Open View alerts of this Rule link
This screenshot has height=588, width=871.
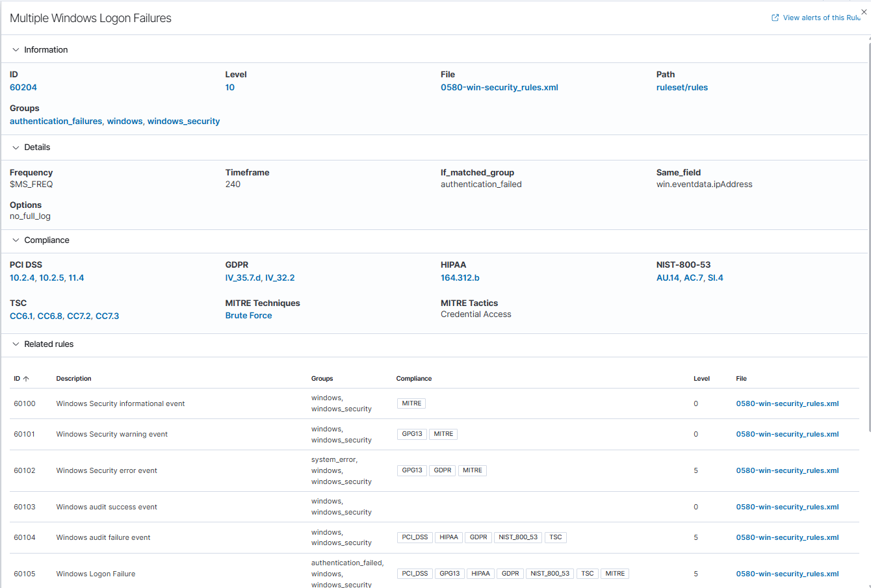pyautogui.click(x=822, y=18)
